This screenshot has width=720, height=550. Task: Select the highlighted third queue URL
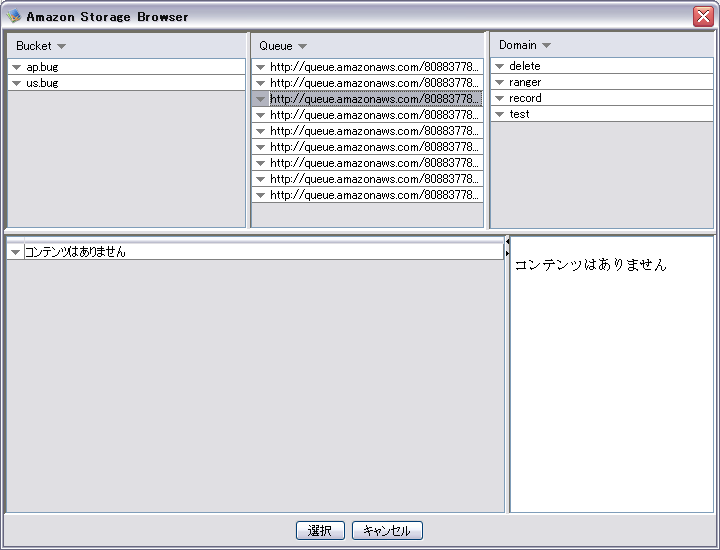[x=374, y=99]
